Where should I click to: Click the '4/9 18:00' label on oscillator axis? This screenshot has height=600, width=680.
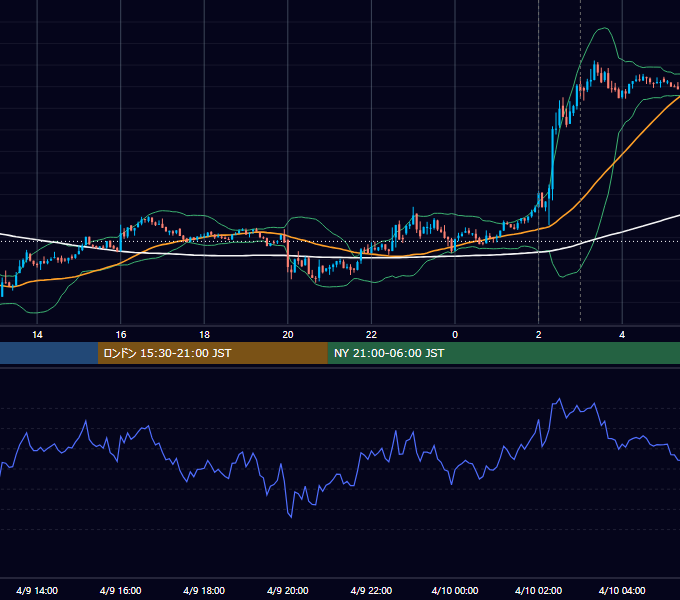click(x=204, y=590)
